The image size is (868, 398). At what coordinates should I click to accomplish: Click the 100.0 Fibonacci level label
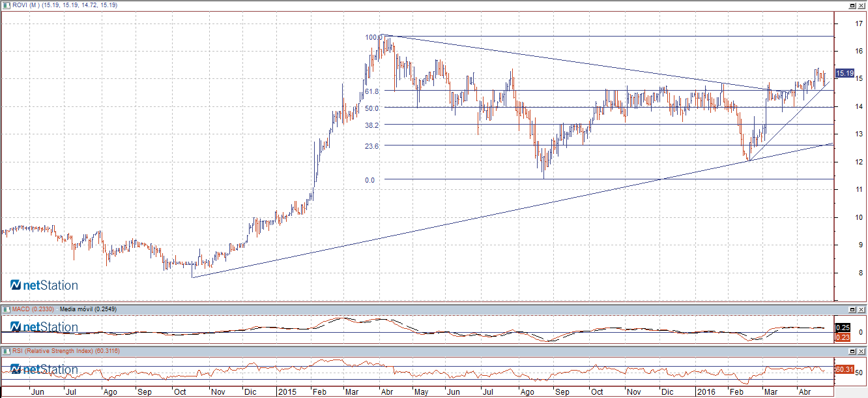pos(374,37)
